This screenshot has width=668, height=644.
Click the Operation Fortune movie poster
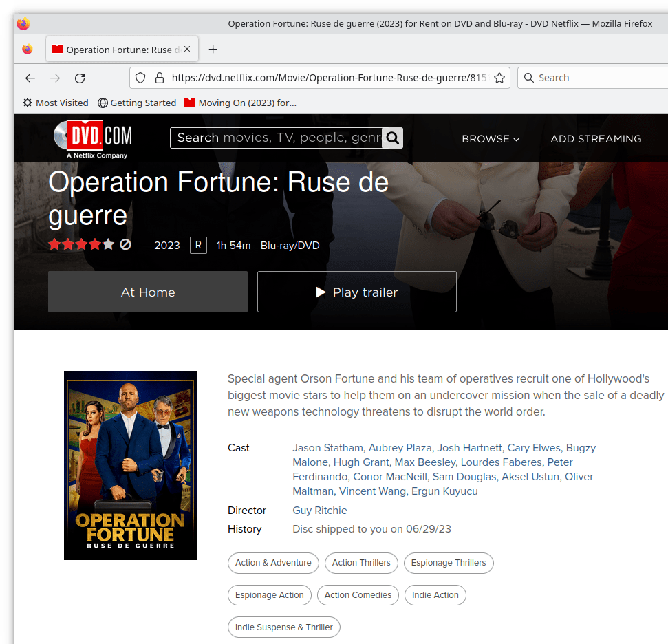click(x=130, y=465)
